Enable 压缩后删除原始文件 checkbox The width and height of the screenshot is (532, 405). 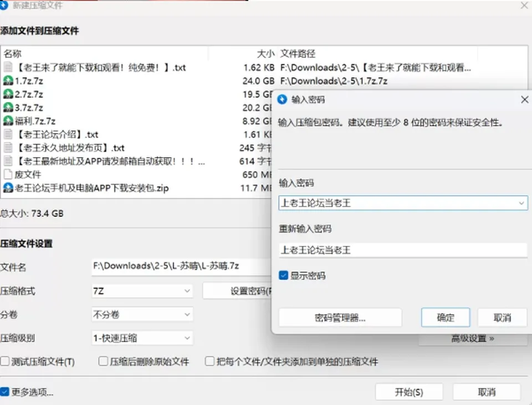tap(103, 361)
